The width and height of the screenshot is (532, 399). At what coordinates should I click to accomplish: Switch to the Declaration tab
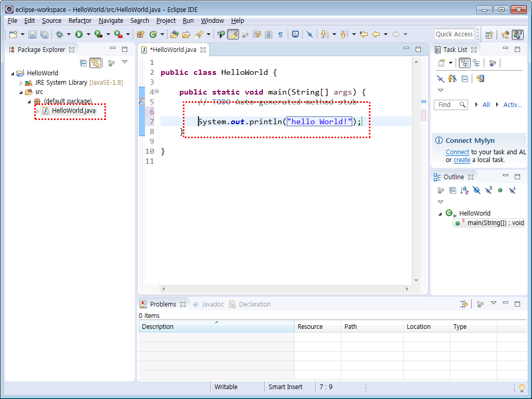click(x=250, y=304)
